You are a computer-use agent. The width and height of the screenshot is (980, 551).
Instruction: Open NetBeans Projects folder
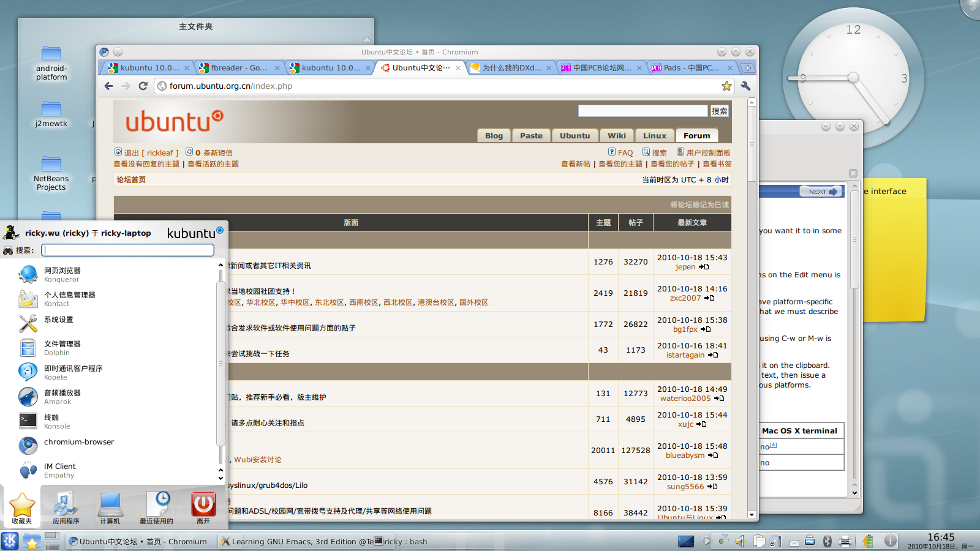51,173
